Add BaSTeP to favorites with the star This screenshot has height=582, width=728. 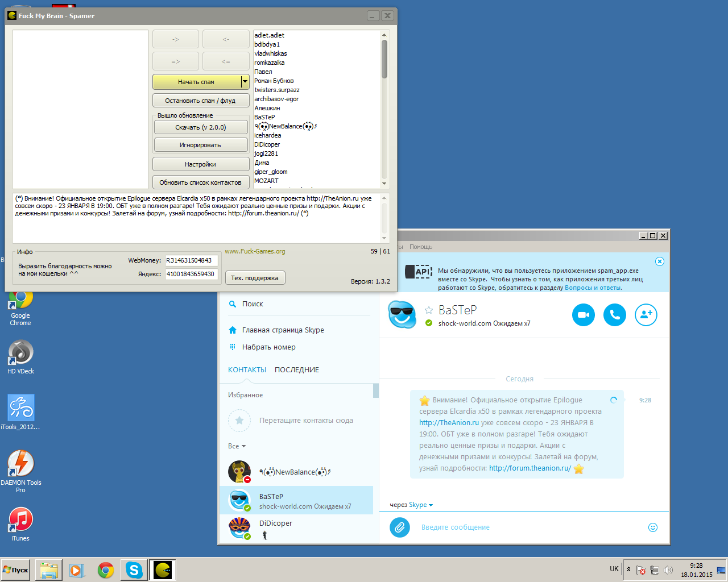[429, 310]
